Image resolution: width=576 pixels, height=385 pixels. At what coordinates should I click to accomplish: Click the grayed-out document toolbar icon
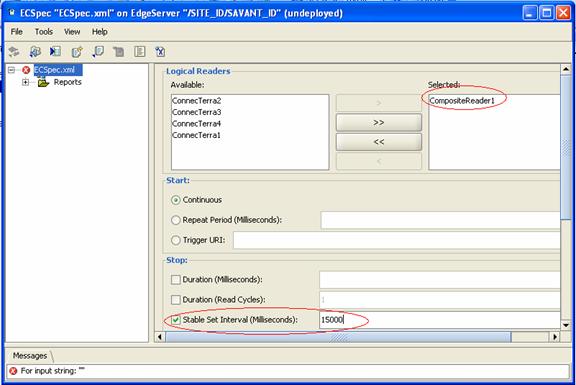point(118,51)
